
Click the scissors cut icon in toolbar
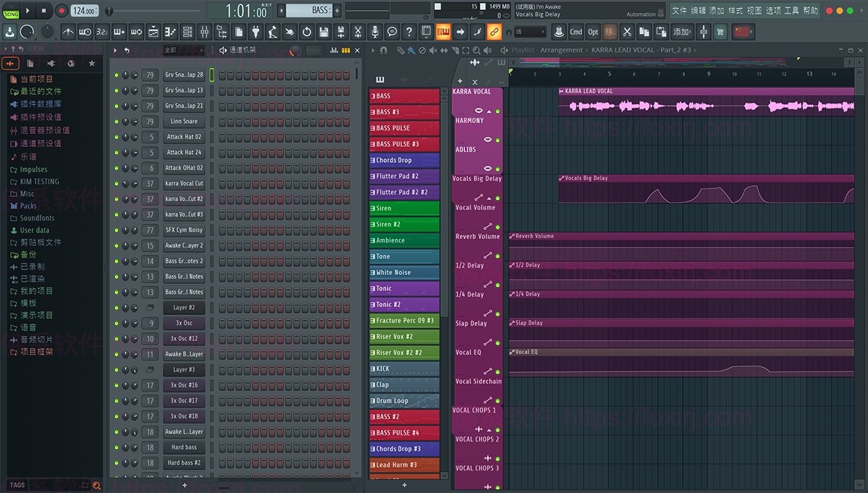(626, 32)
